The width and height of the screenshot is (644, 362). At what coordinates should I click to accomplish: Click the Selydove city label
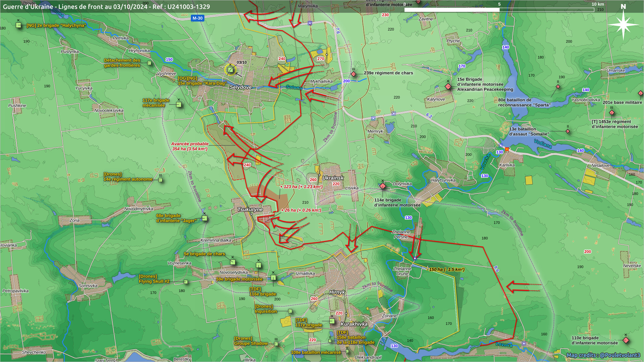coord(240,87)
